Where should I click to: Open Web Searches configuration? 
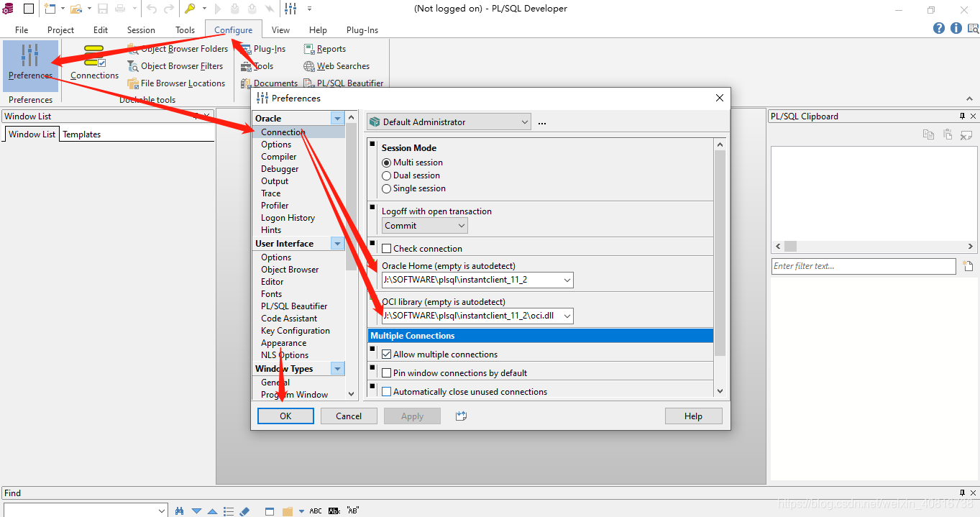(x=336, y=66)
